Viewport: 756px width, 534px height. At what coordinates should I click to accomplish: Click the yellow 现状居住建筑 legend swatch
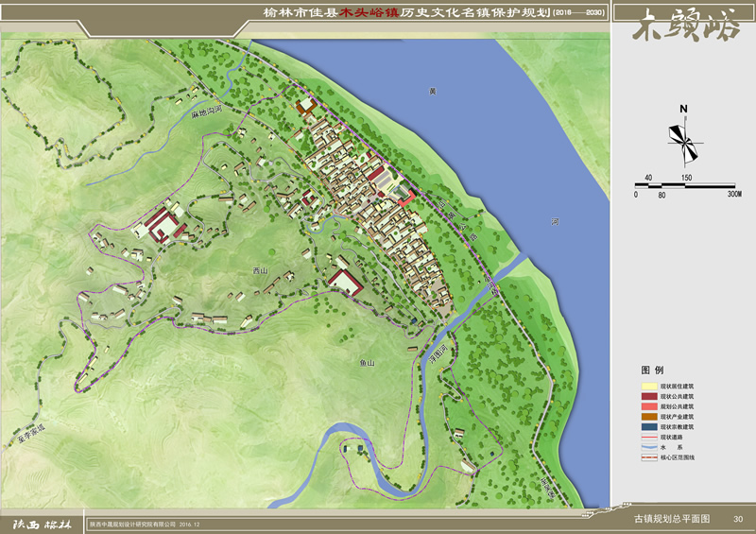649,387
